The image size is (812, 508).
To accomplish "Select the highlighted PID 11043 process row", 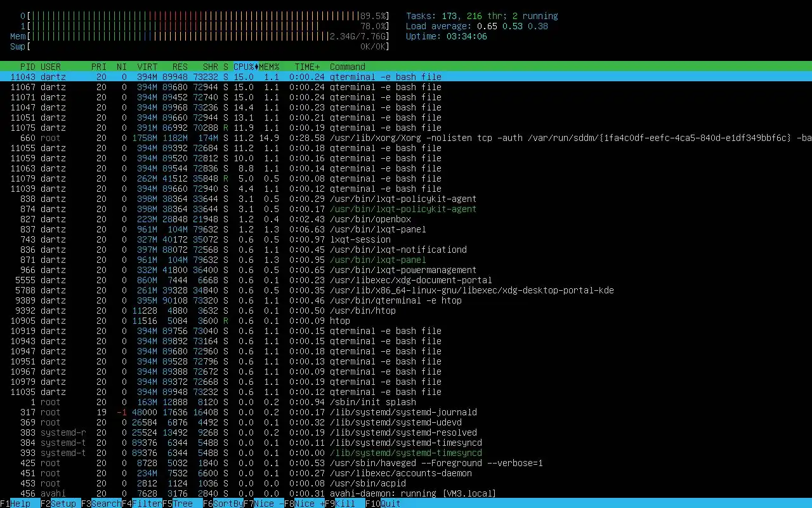I will (406, 77).
